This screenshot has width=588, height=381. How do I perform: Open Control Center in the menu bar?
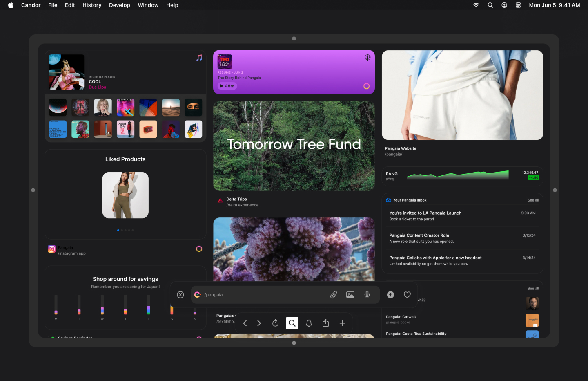click(518, 5)
